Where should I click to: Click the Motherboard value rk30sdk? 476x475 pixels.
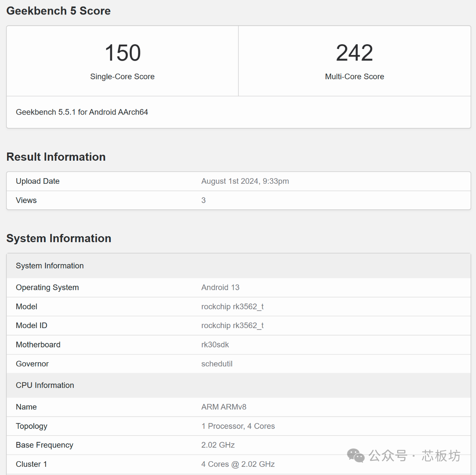pyautogui.click(x=215, y=345)
